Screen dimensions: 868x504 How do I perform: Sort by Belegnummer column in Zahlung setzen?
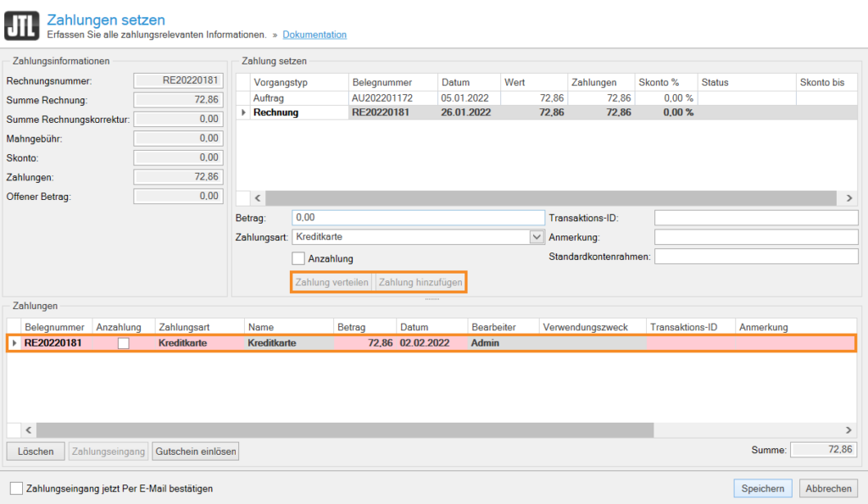click(381, 82)
